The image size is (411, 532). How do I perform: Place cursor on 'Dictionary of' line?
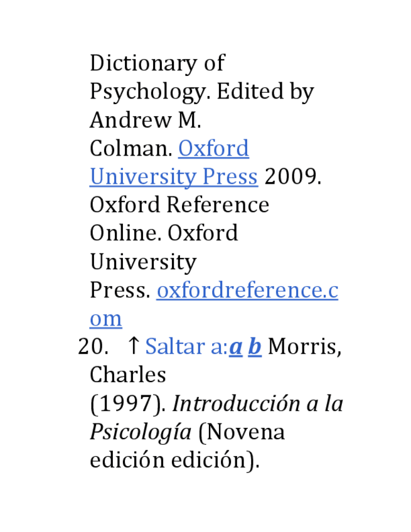click(157, 63)
